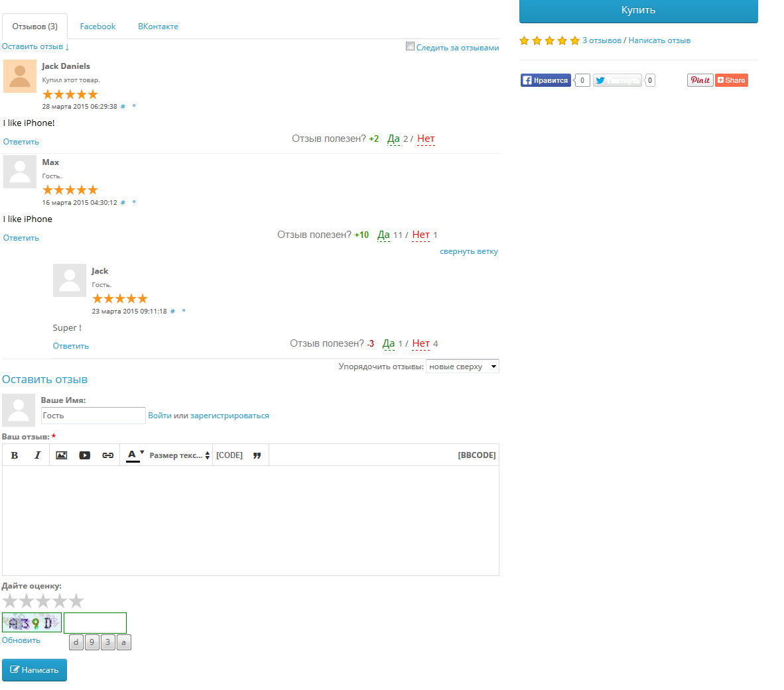The image size is (784, 690).
Task: Click the Pinterest Pin it button
Action: [x=700, y=80]
